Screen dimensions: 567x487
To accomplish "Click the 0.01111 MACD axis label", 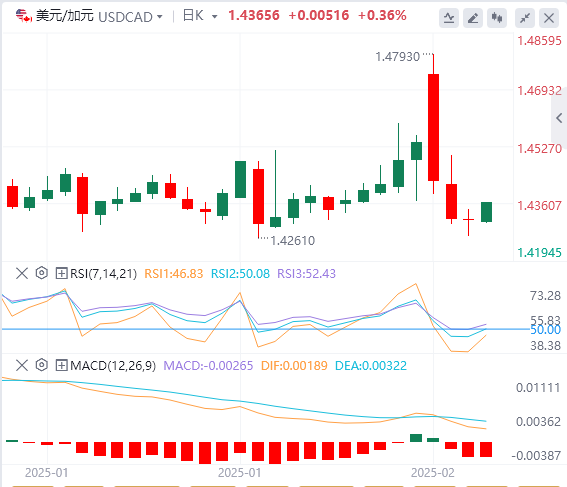I will click(x=538, y=388).
